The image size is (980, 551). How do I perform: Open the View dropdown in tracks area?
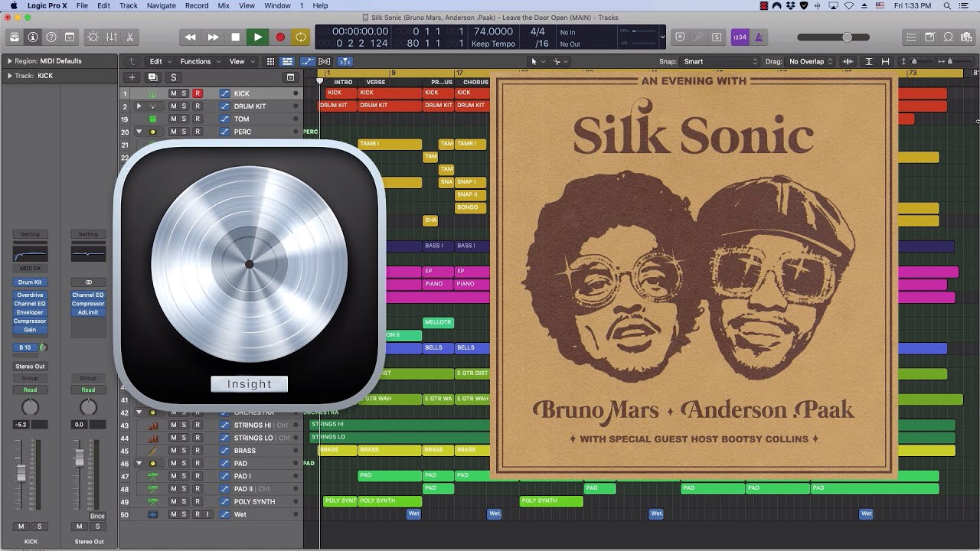click(241, 61)
